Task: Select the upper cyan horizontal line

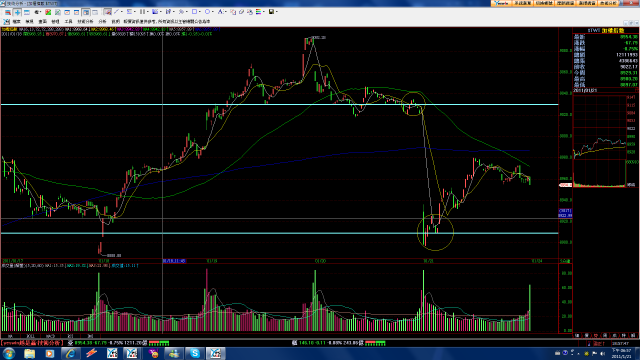Action: pyautogui.click(x=280, y=105)
